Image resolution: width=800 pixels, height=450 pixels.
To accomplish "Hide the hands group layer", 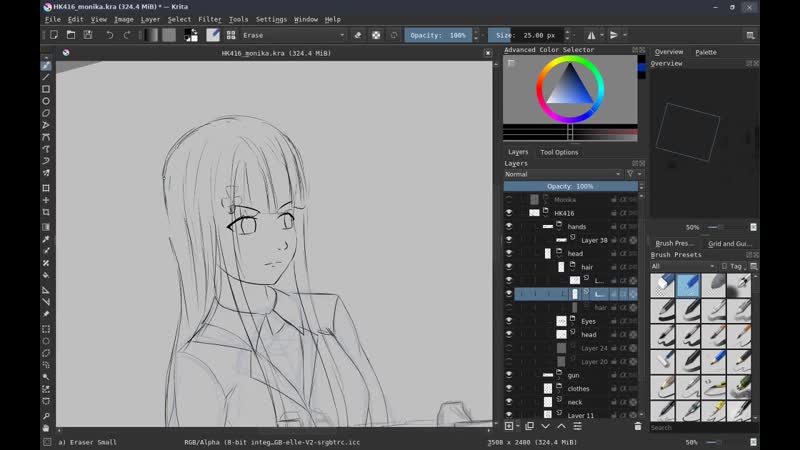I will 509,226.
